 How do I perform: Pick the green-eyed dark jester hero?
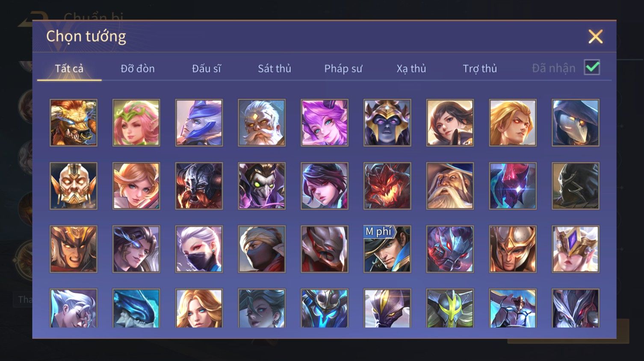pos(262,186)
